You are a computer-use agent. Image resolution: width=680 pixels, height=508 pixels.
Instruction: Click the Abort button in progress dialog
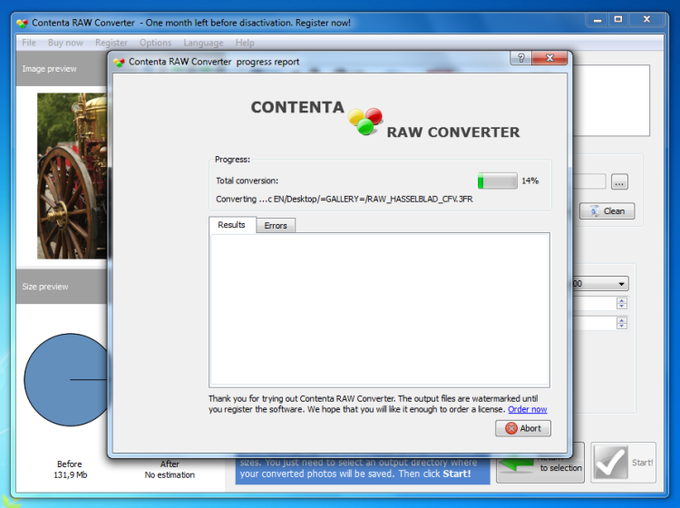click(523, 428)
